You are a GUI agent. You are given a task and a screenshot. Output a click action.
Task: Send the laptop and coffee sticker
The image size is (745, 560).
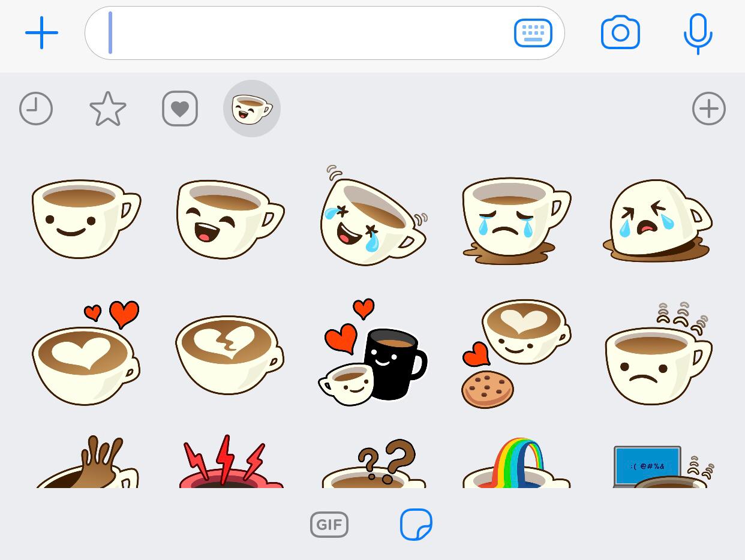[x=663, y=466]
